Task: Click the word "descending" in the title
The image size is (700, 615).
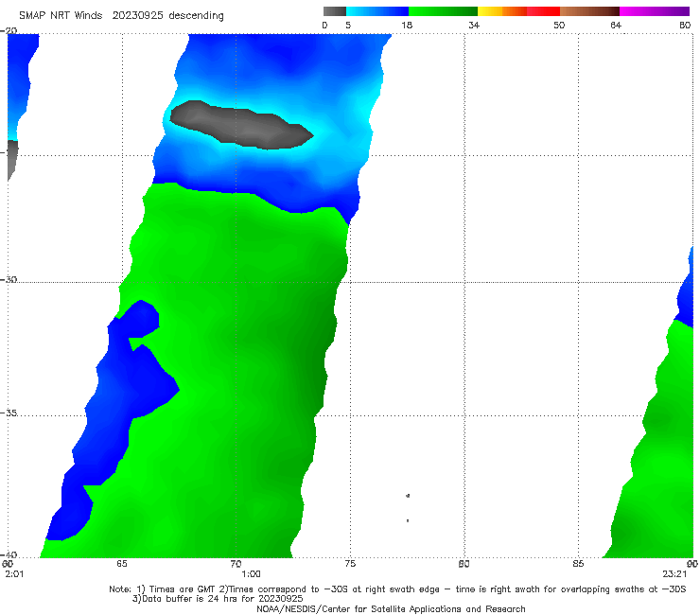Action: 197,16
